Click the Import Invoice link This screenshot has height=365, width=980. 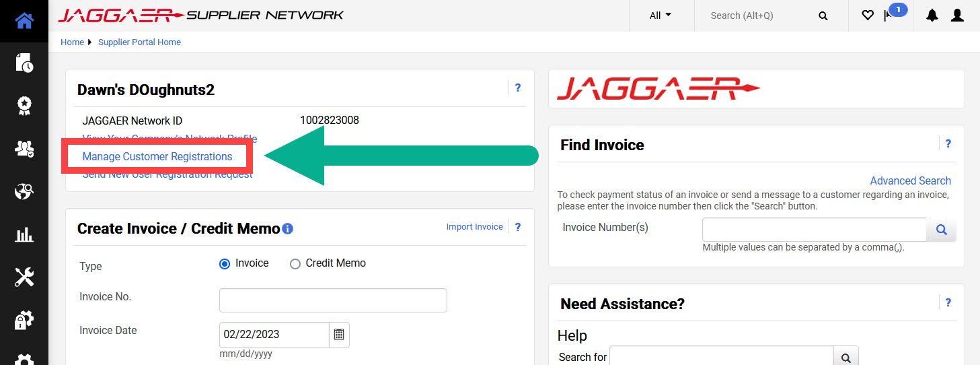[474, 227]
